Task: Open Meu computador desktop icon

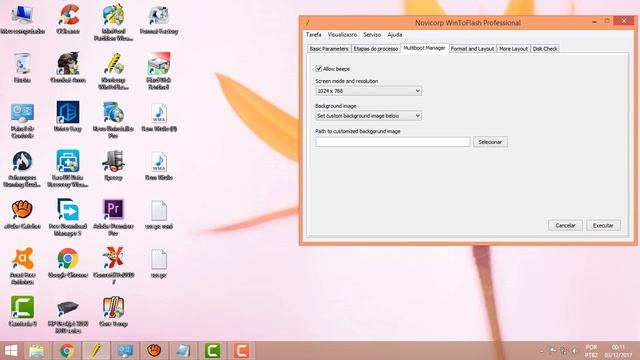Action: pyautogui.click(x=22, y=19)
